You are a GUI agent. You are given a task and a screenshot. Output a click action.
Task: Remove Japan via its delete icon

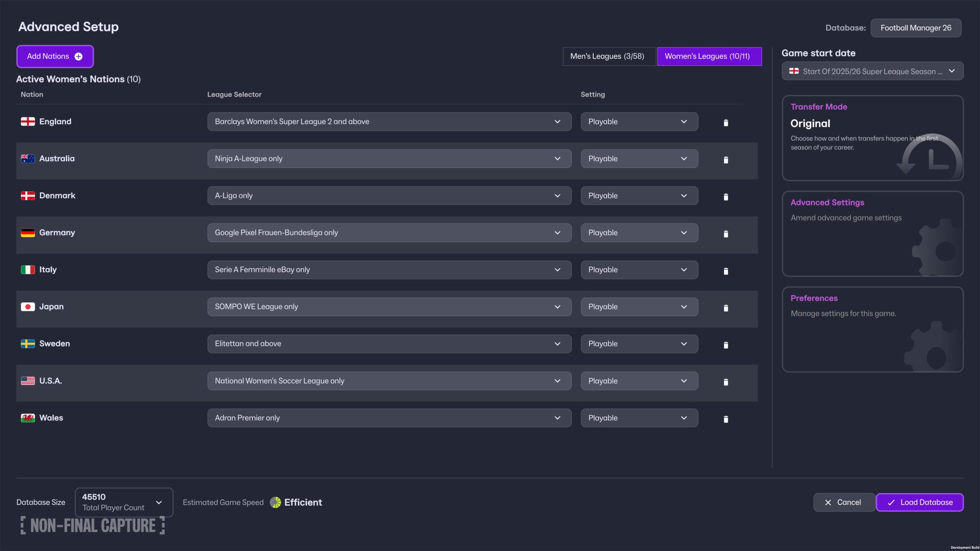(725, 308)
